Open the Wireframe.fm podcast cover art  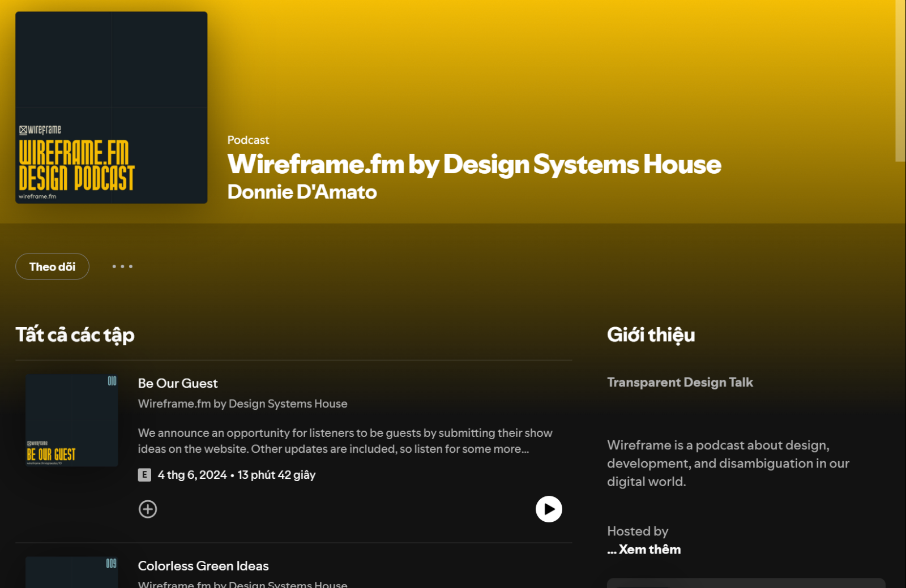pos(112,108)
